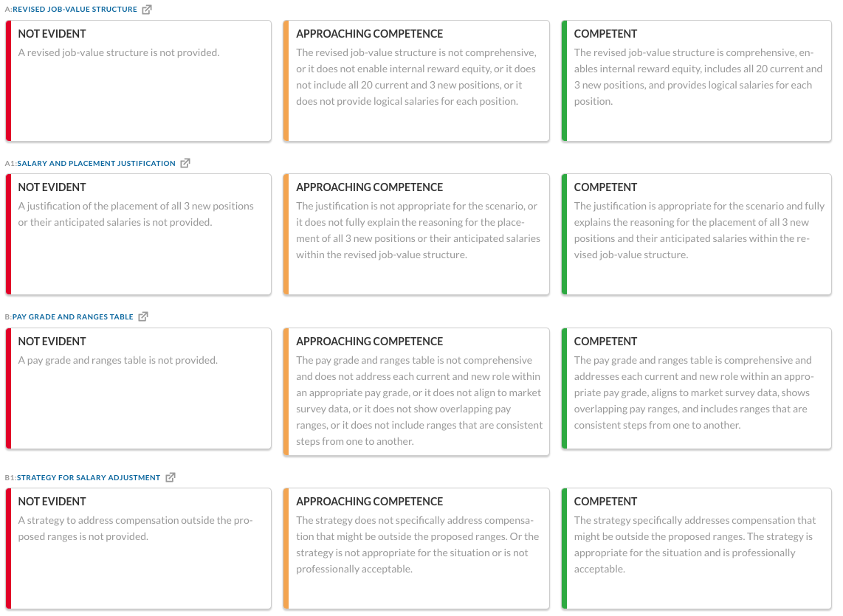Screen dimensions: 843x616
Task: Select Competent card for Revised Job-Value Structure
Action: click(x=696, y=81)
